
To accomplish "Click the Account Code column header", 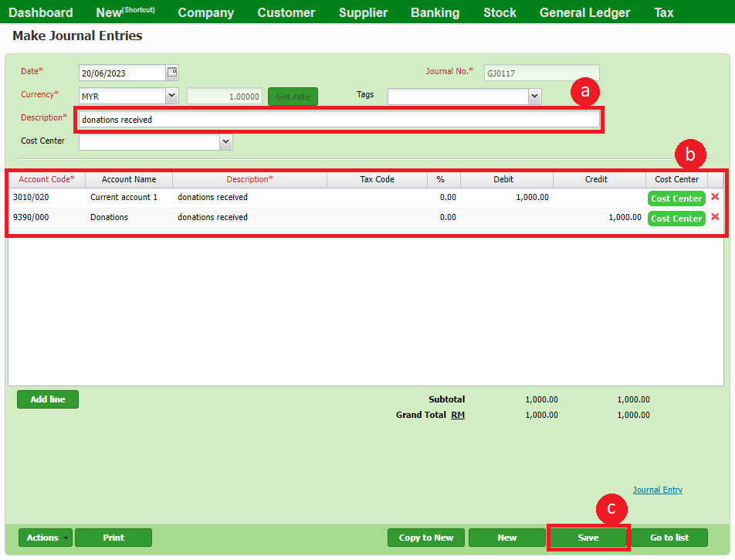I will click(x=46, y=179).
